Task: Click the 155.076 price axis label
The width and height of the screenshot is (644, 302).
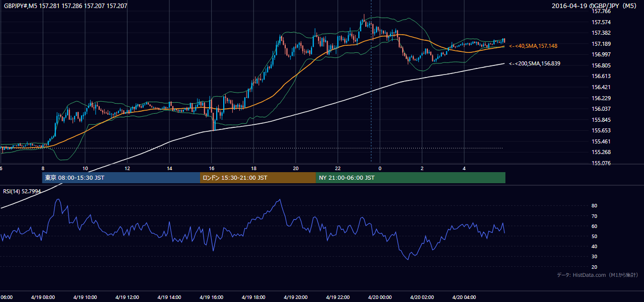Action: (x=601, y=164)
